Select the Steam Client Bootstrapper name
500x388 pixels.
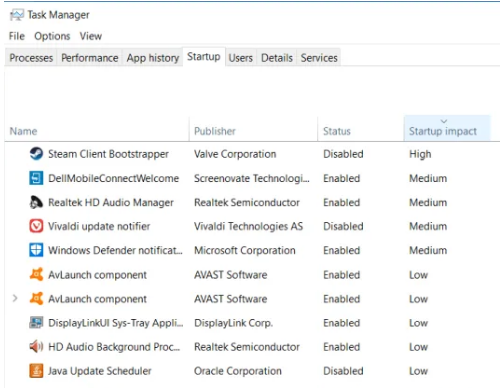pyautogui.click(x=108, y=154)
